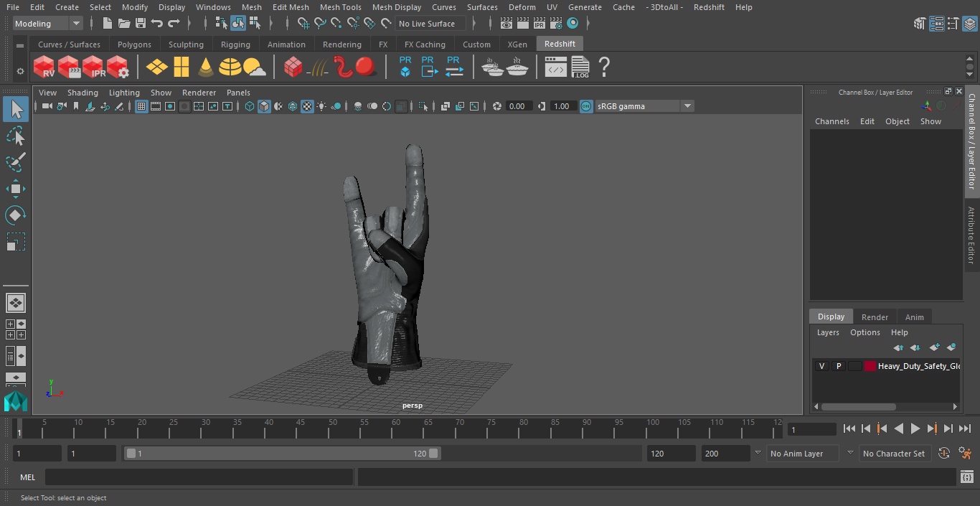Activate the Scale tool

click(x=16, y=242)
